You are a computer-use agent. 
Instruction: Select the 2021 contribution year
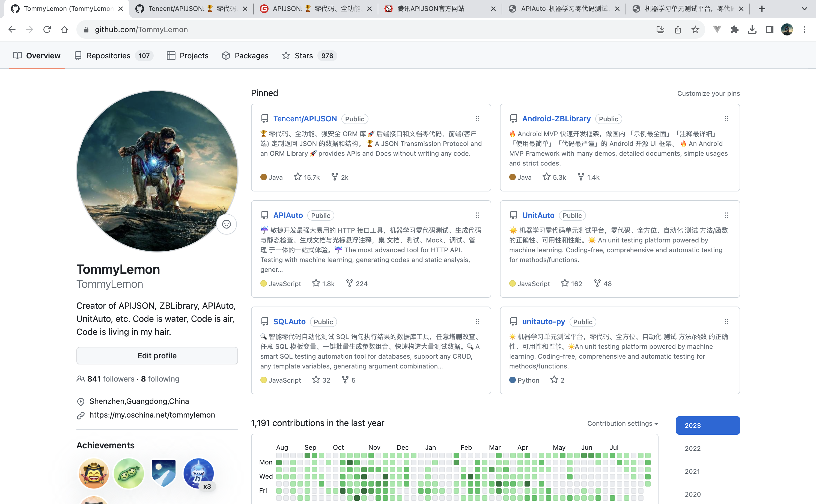pyautogui.click(x=692, y=471)
